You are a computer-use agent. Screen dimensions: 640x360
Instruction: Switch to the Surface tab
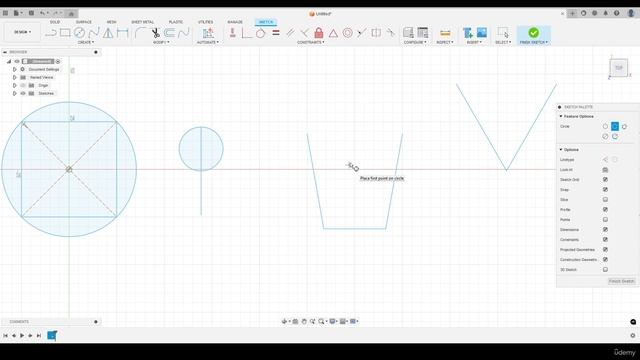83,22
